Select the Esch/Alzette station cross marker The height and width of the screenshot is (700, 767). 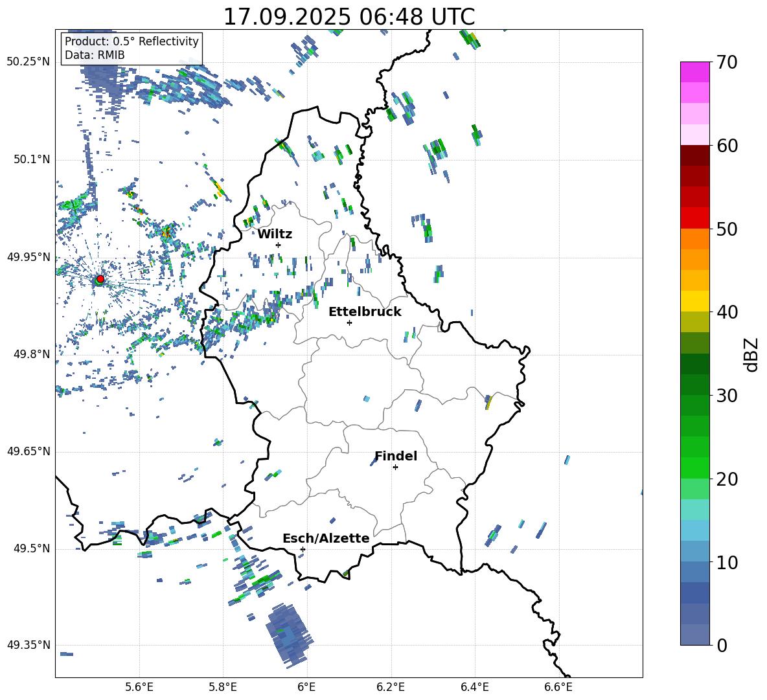[x=303, y=549]
